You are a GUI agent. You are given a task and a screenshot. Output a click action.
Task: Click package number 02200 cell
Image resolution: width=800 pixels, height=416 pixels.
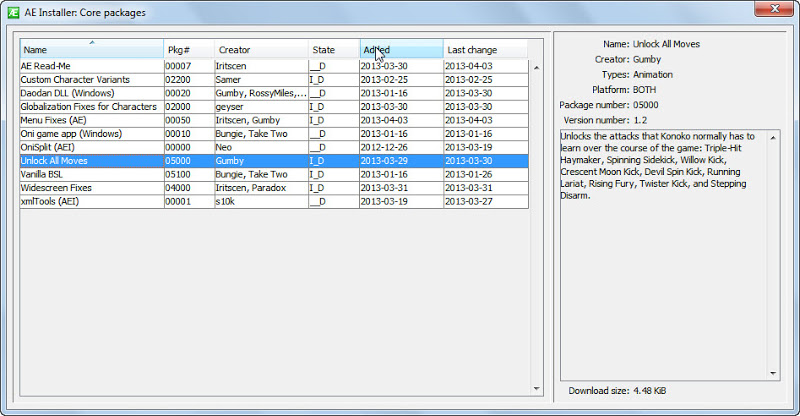tap(189, 80)
